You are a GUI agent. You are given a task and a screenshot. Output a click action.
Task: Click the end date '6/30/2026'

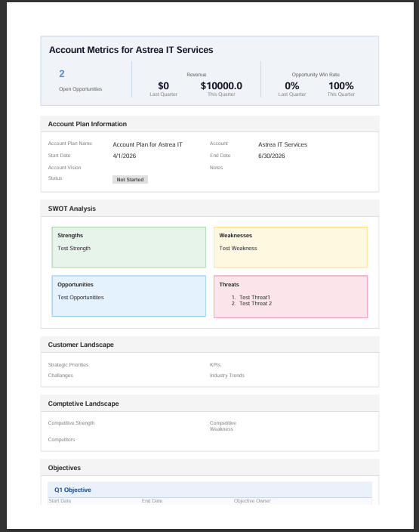[x=272, y=156]
